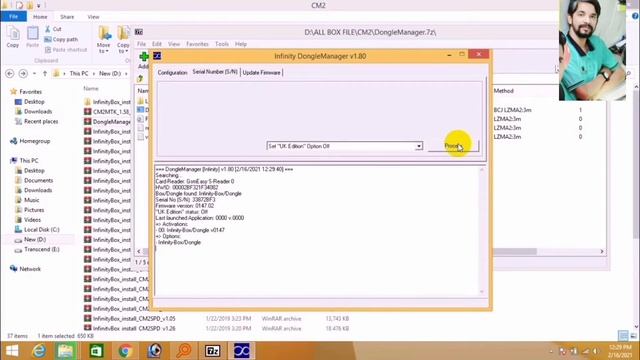Open the Move to dropdown in ribbon
This screenshot has width=640, height=360.
click(104, 40)
